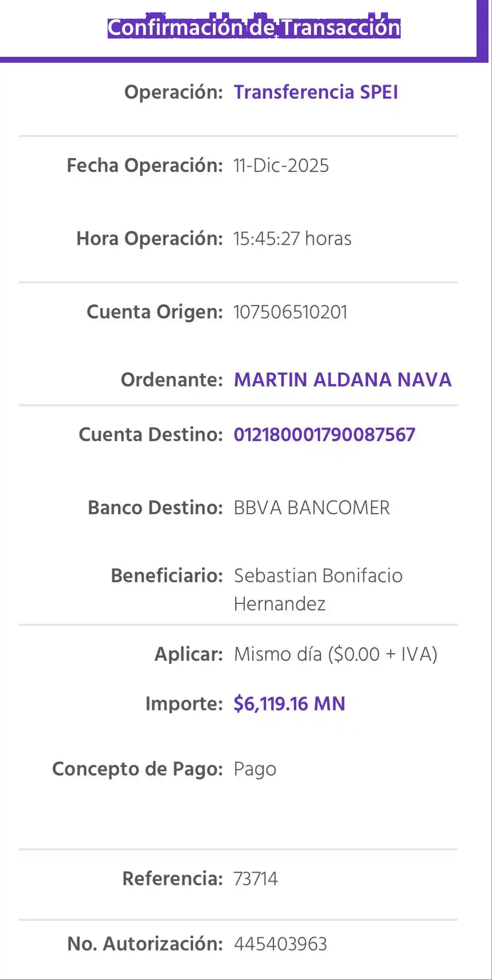Click the Confirmación de Transacción header title
This screenshot has height=980, width=492.
254,28
